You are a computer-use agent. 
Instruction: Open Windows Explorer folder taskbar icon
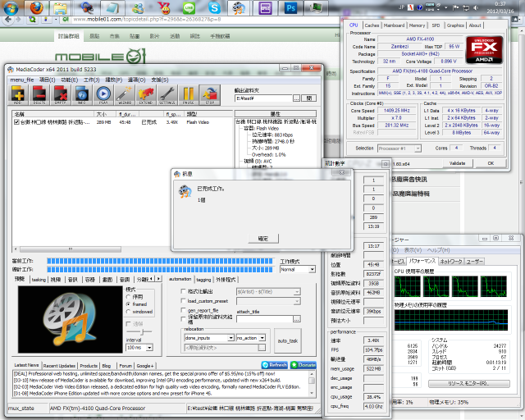coord(61,8)
